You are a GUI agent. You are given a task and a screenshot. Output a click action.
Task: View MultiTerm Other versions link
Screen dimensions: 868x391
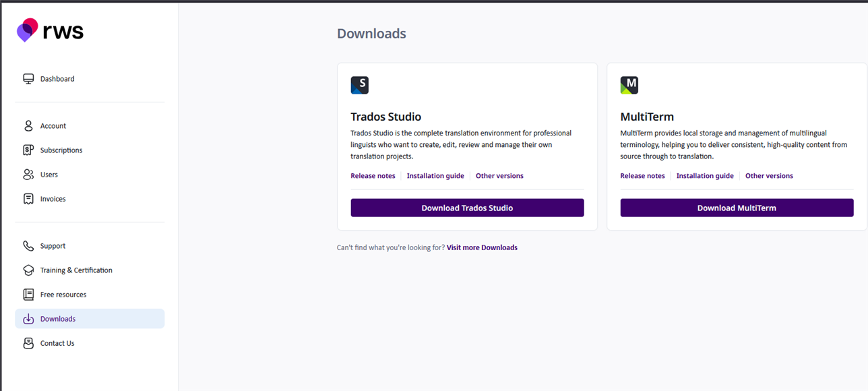tap(769, 176)
